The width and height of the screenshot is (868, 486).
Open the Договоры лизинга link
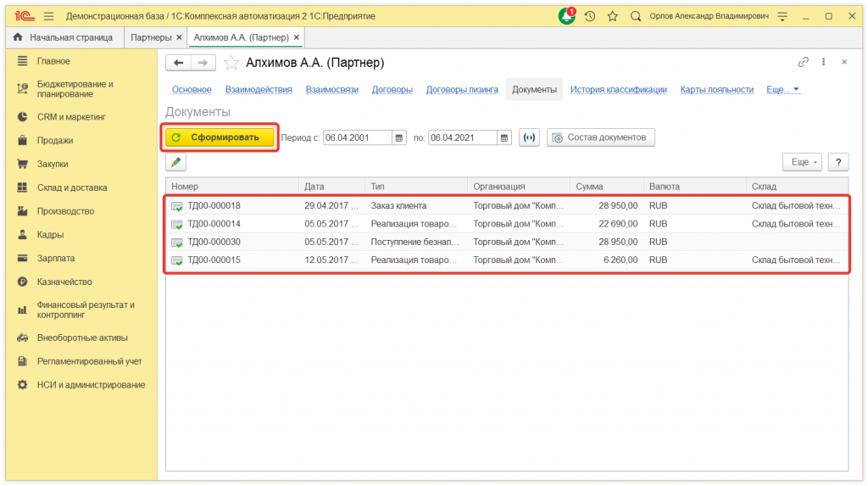pos(462,90)
